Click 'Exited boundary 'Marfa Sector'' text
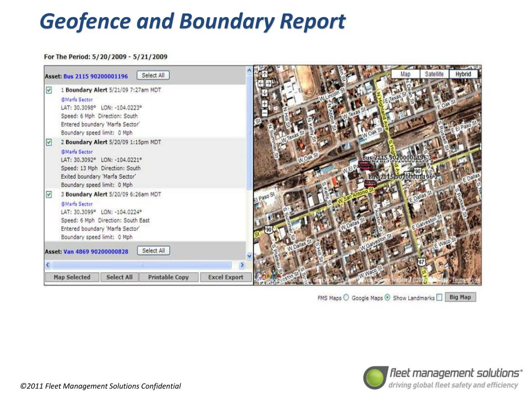 (x=98, y=177)
